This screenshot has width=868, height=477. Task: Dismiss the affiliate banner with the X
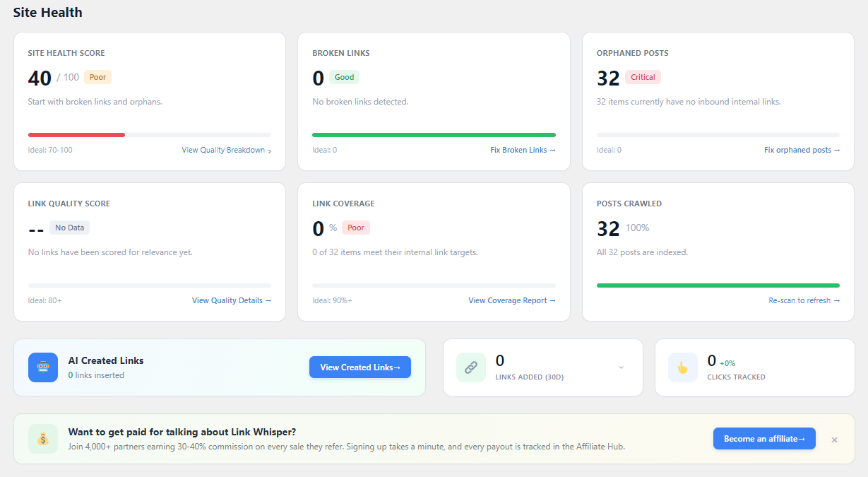pos(834,440)
